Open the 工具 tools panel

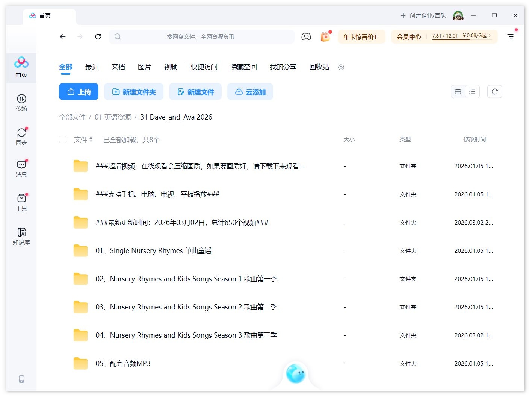click(21, 202)
